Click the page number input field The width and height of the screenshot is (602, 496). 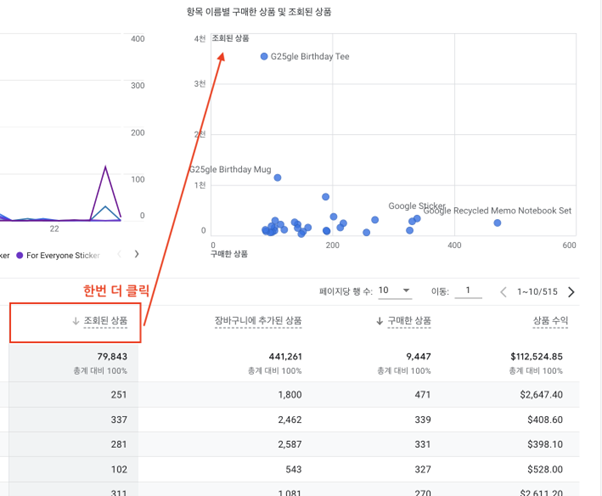(x=468, y=291)
